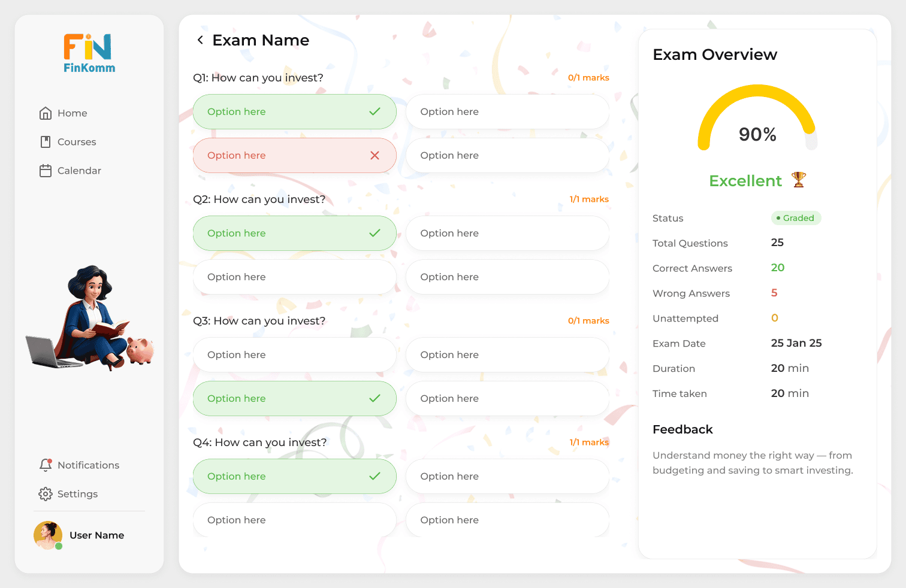
Task: Click the Home house icon
Action: pos(46,113)
